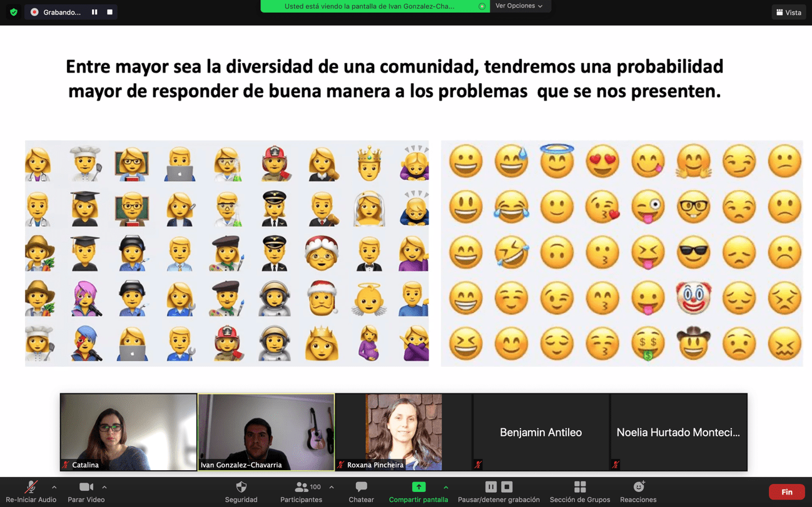Pause recording in bottom toolbar

(491, 486)
